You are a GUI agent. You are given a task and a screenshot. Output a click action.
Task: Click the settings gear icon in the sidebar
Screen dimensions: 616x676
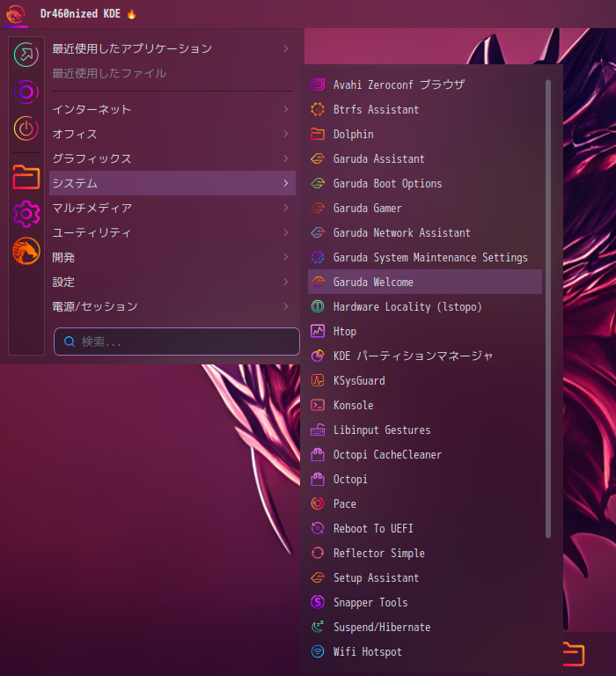point(26,214)
